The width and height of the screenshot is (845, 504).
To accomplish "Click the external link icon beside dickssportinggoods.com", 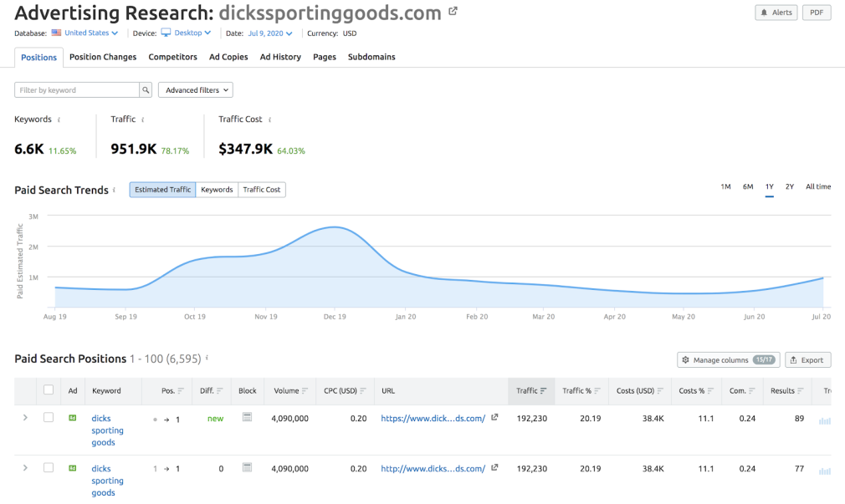I will pyautogui.click(x=452, y=9).
